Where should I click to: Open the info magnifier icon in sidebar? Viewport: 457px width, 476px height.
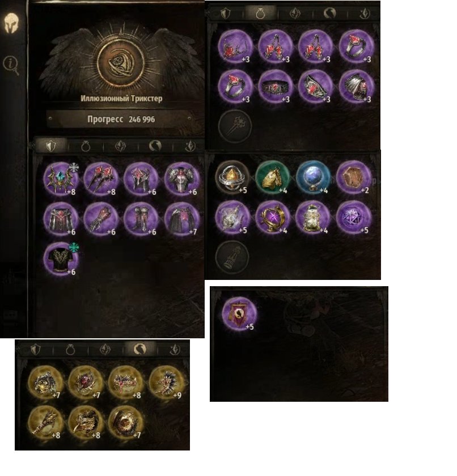point(11,65)
